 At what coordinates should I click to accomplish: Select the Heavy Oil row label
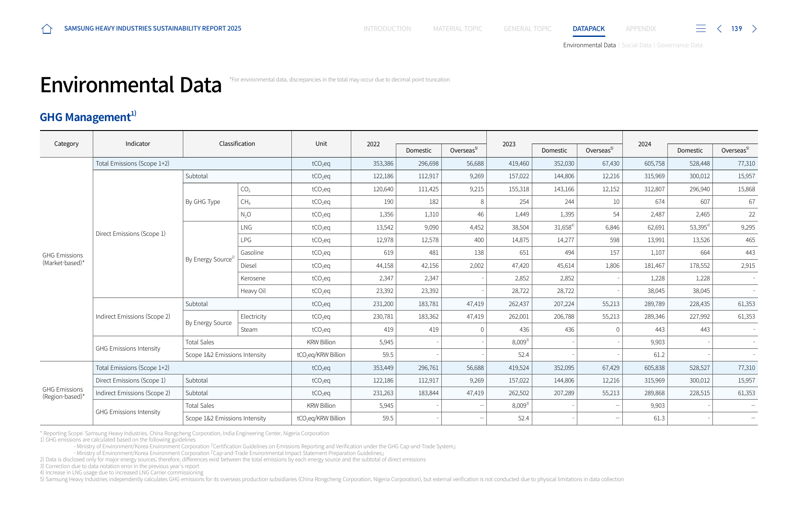[253, 291]
